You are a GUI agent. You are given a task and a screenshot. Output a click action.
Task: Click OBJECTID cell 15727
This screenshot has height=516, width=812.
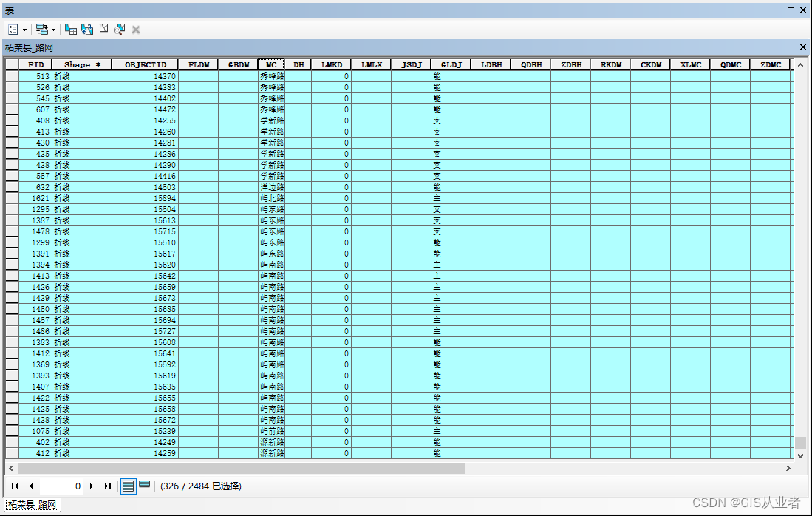coord(145,332)
